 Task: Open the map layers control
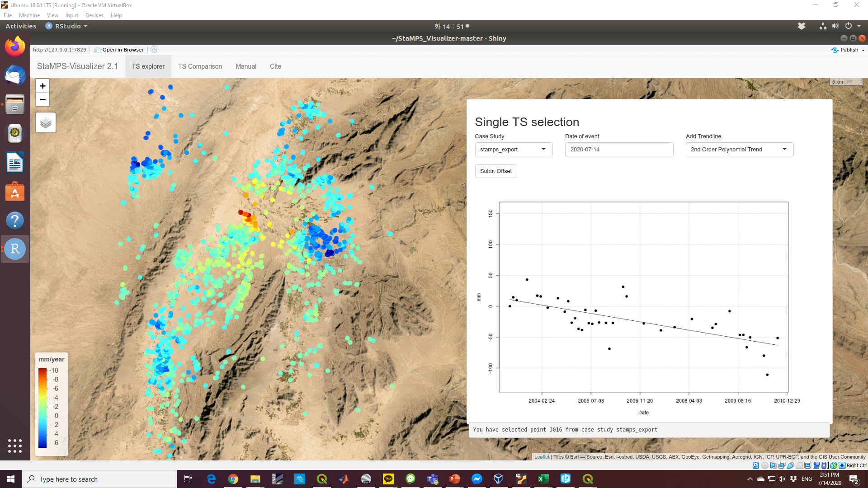(46, 122)
